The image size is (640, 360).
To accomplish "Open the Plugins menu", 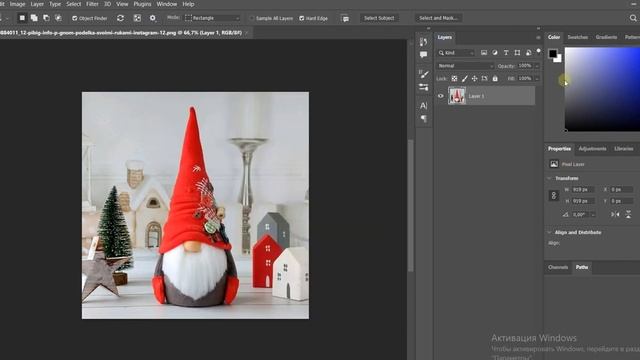I will coord(142,4).
